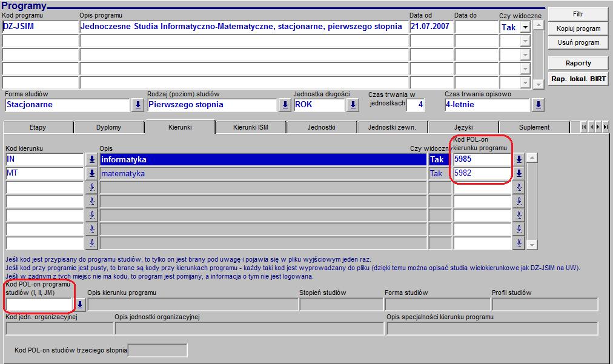Focus the empty Kod POL-on programu studiów field
The height and width of the screenshot is (364, 613).
39,305
